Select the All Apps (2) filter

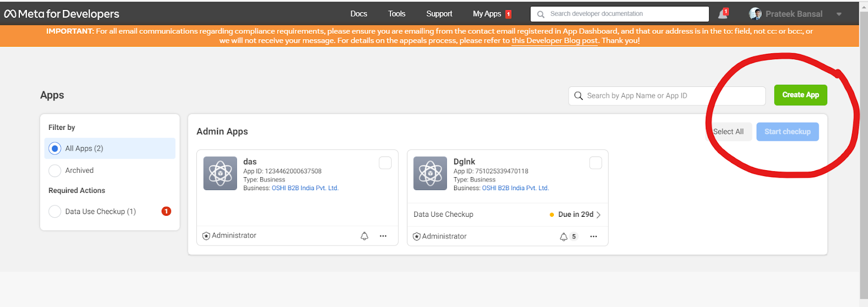pos(110,148)
